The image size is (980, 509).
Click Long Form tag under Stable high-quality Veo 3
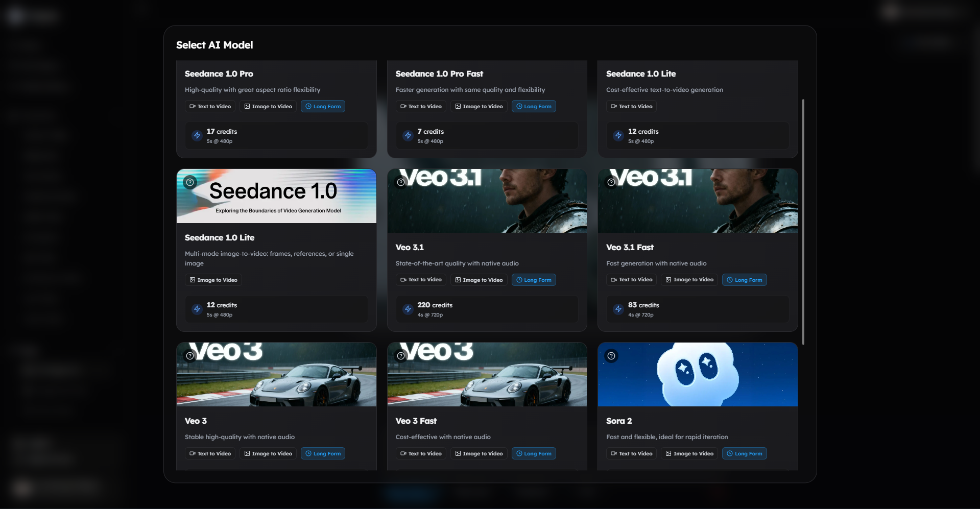click(323, 453)
